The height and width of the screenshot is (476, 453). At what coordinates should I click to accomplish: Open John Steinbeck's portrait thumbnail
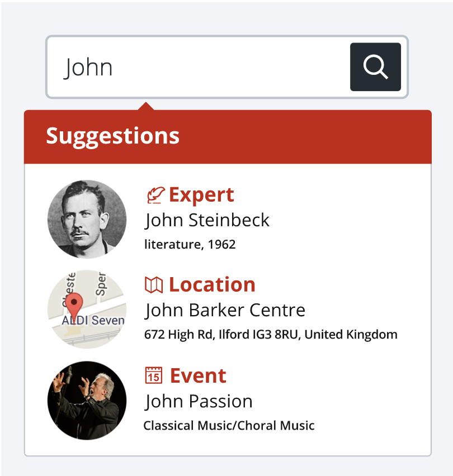[87, 220]
